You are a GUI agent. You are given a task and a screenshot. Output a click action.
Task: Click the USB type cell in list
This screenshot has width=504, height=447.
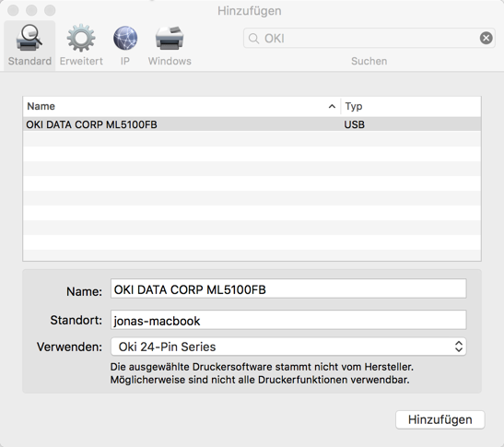354,124
